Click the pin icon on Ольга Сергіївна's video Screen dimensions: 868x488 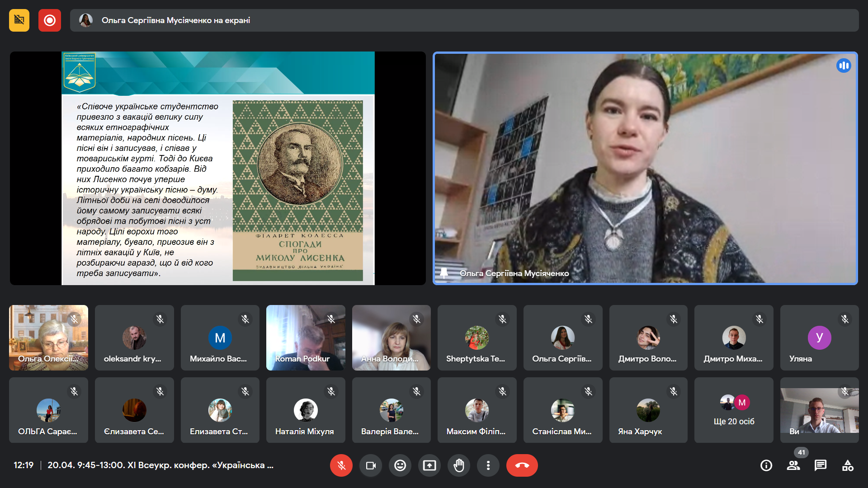444,273
